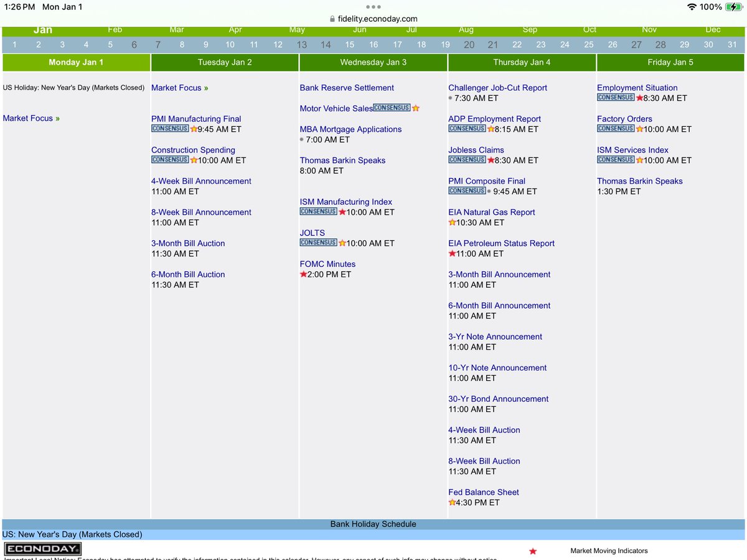Switch to the Sep month tab
The image size is (747, 560).
tap(529, 29)
